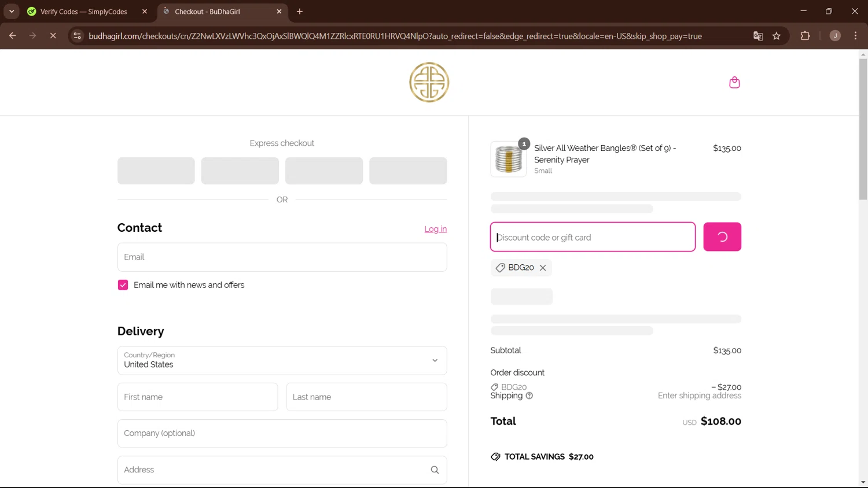Focus the Discount code or gift card field
The image size is (868, 488).
pos(593,237)
